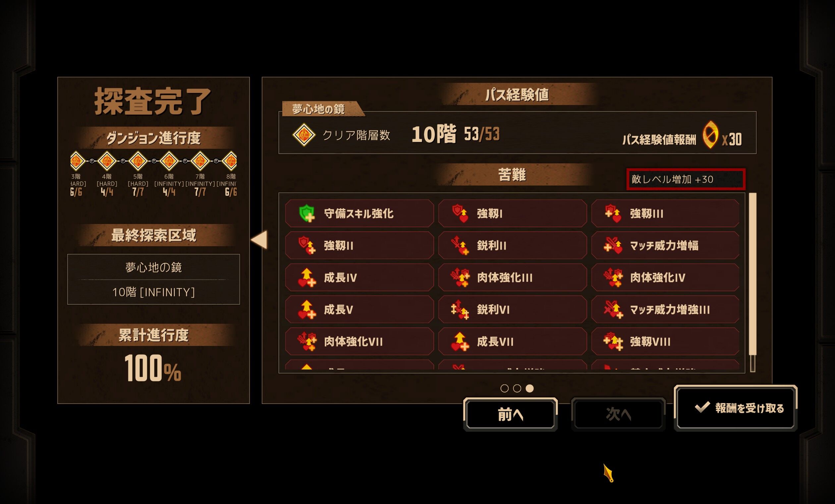Select the 5階 [HARD] progress marker
Screen dimensions: 835x504
coord(138,161)
